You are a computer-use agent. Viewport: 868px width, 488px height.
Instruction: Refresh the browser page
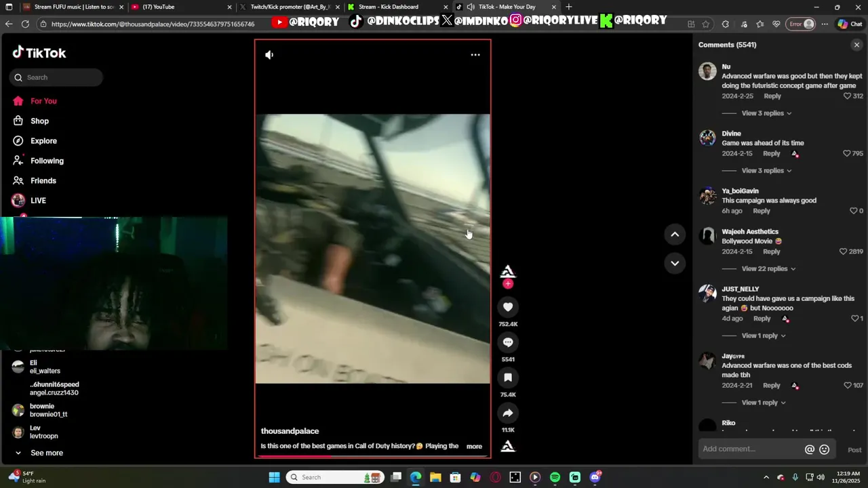25,24
